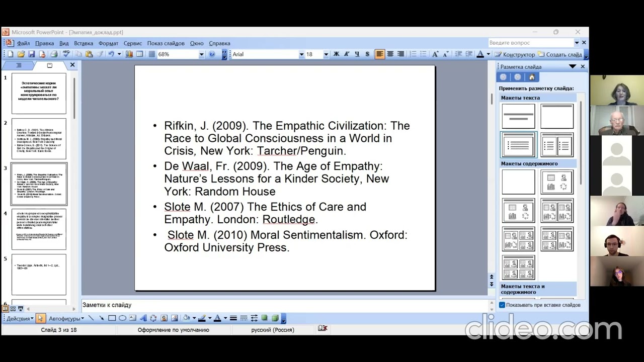This screenshot has height=362, width=644.
Task: Close the Разметка слайда task pane
Action: click(x=583, y=66)
